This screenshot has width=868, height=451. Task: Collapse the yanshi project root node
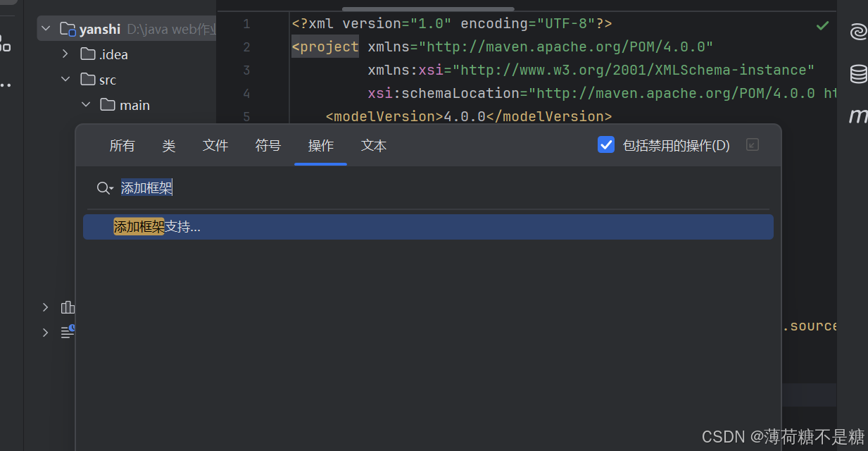click(46, 29)
